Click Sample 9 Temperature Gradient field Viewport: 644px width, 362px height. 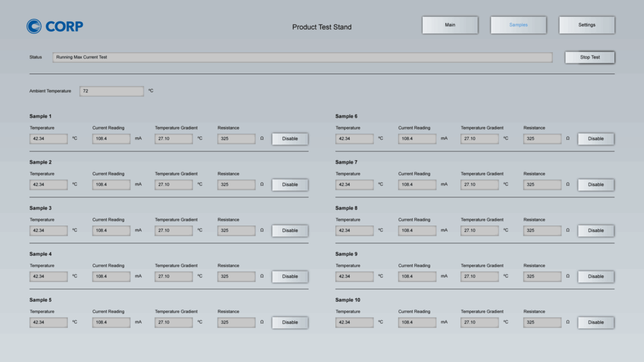click(x=480, y=277)
